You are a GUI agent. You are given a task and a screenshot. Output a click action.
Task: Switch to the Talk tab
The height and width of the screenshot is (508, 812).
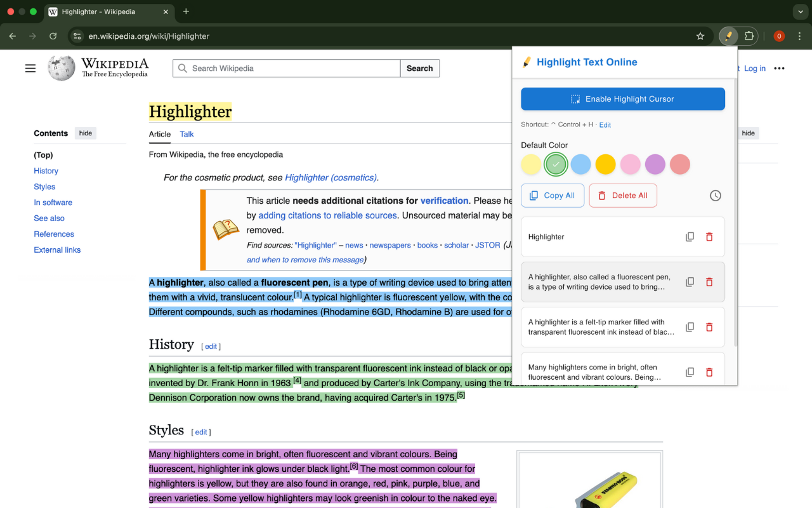[x=187, y=134]
